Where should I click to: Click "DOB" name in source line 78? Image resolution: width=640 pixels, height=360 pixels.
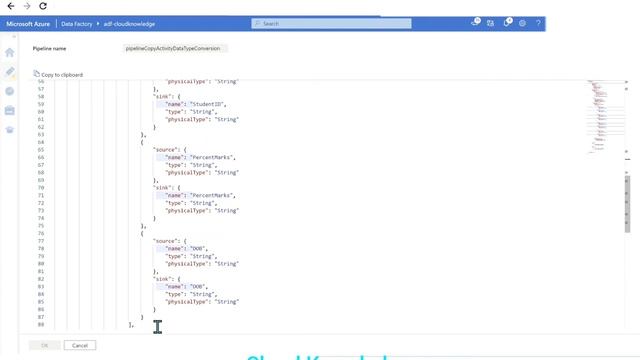[198, 249]
